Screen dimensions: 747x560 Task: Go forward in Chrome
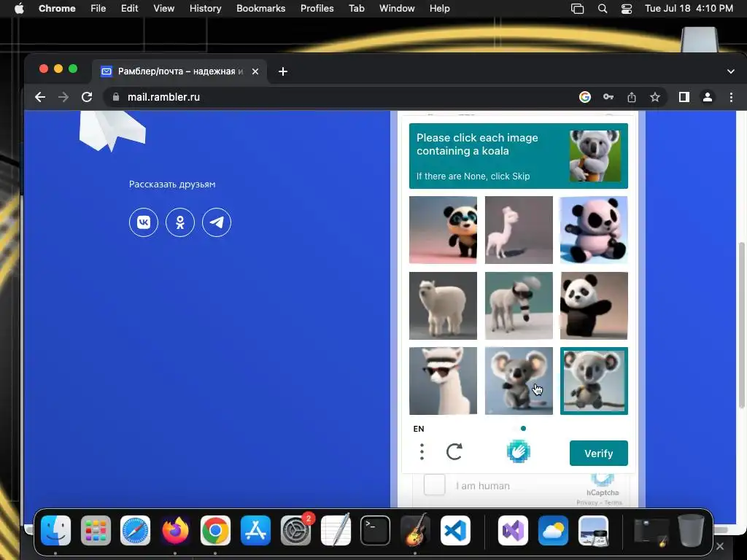tap(63, 97)
